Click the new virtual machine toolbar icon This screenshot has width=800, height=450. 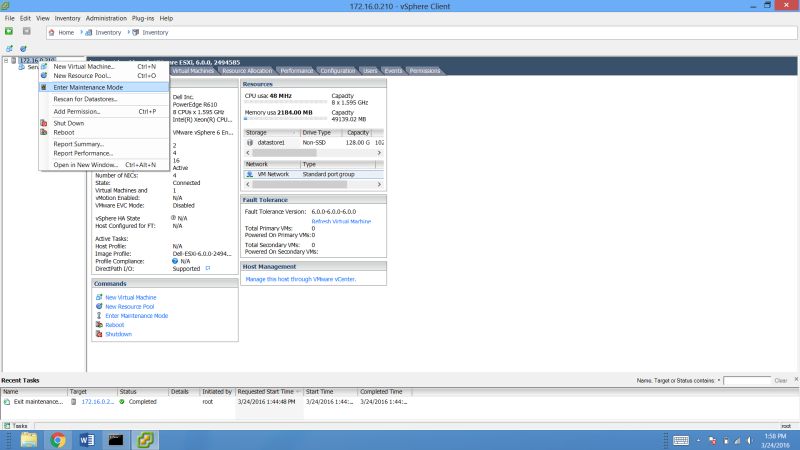click(9, 48)
